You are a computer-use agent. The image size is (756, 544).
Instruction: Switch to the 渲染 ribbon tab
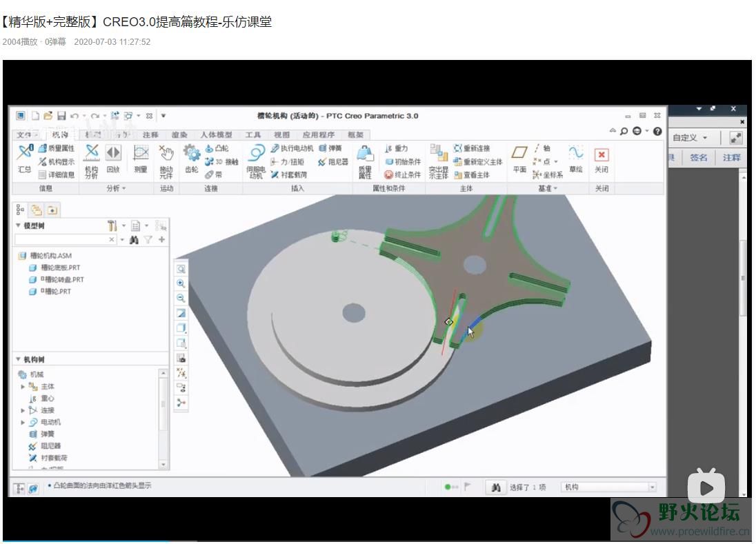pos(179,135)
